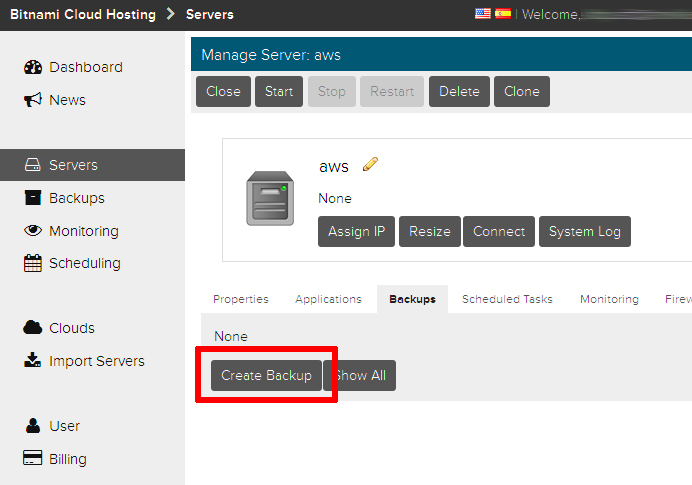Viewport: 692px width, 485px height.
Task: Switch language with US flag icon
Action: click(482, 14)
